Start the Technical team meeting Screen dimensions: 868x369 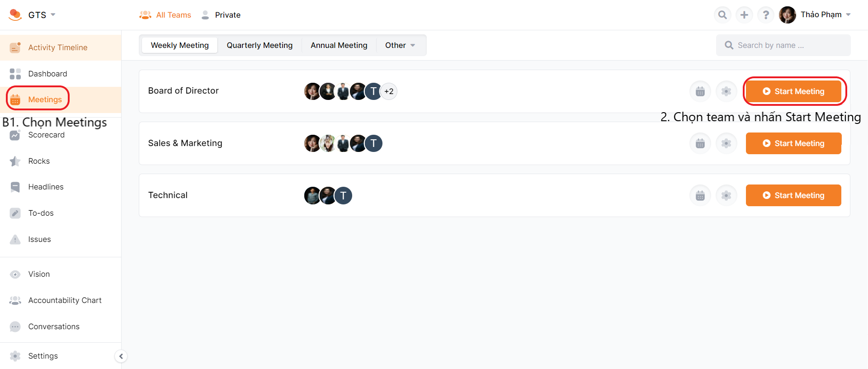pyautogui.click(x=793, y=195)
